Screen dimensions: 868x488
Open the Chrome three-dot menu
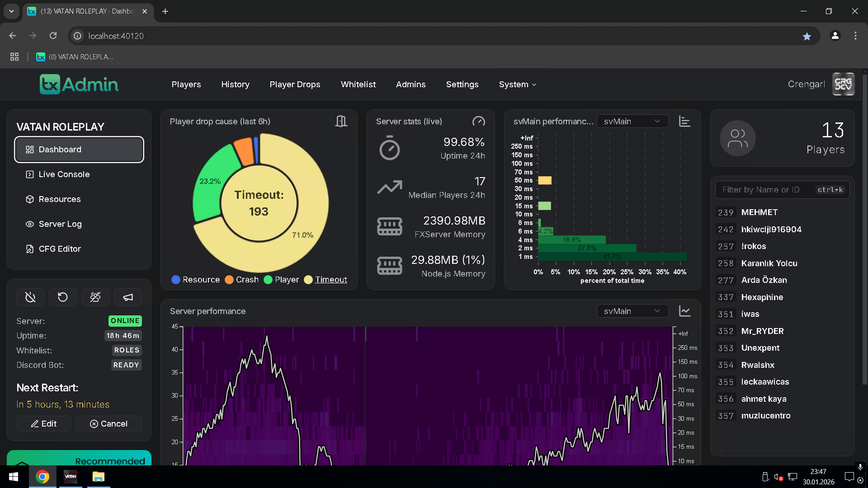[x=855, y=36]
